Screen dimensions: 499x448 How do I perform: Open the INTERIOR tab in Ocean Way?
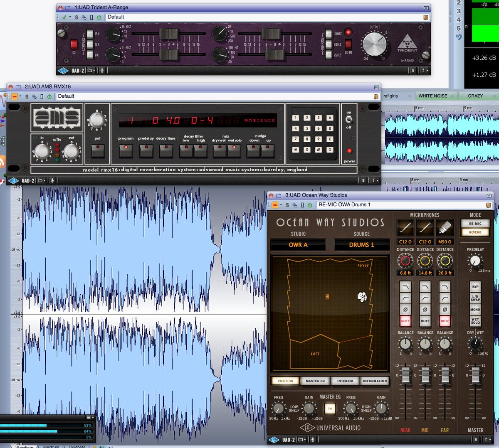(x=345, y=381)
